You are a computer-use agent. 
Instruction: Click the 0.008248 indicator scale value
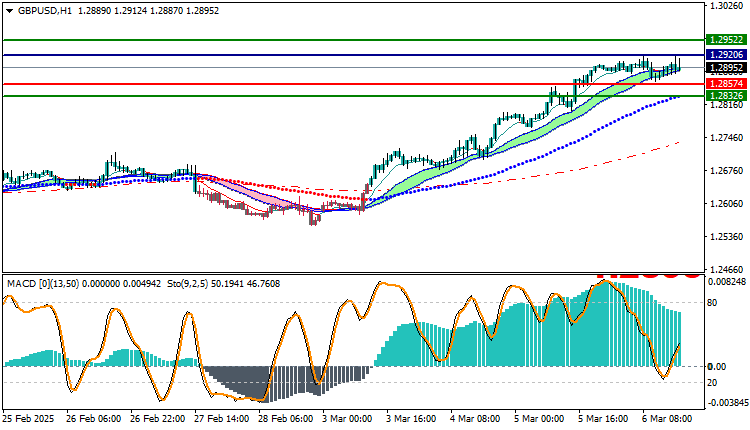(x=727, y=282)
